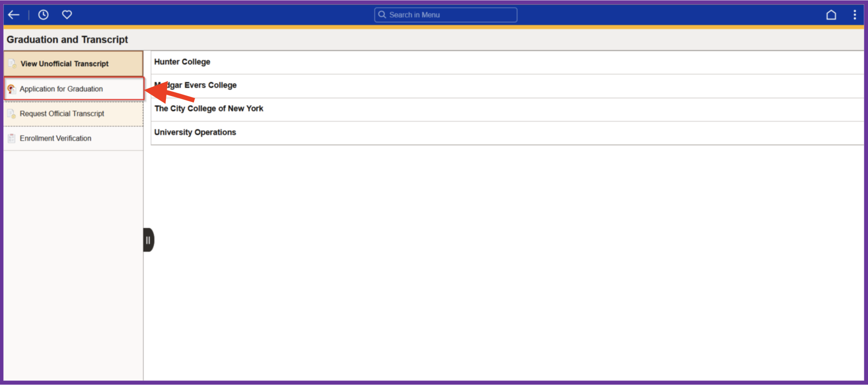Choose Medgar Evers College row
Viewport: 868px width, 386px height.
click(216, 85)
